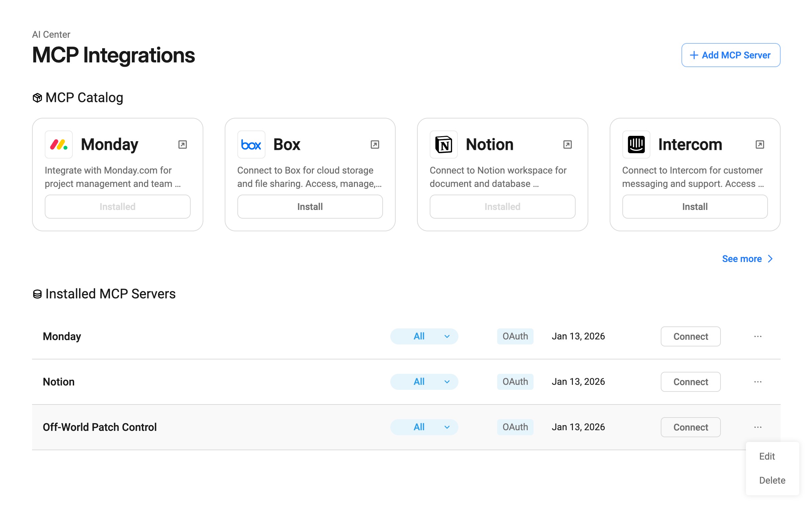812x528 pixels.
Task: Click the Installed button on Notion card
Action: 502,207
